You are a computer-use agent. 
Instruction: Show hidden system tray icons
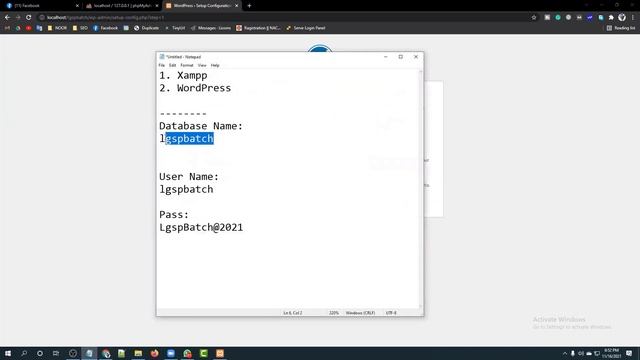[x=565, y=353]
